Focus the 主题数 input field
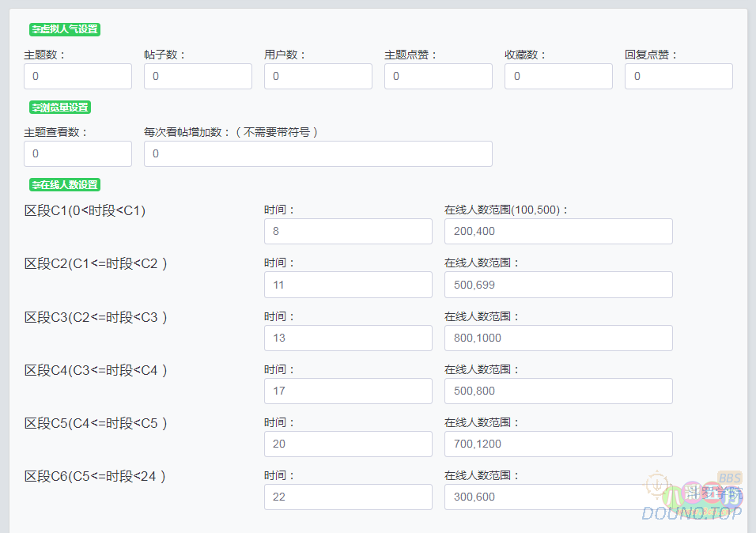Viewport: 756px width, 533px height. pyautogui.click(x=77, y=77)
